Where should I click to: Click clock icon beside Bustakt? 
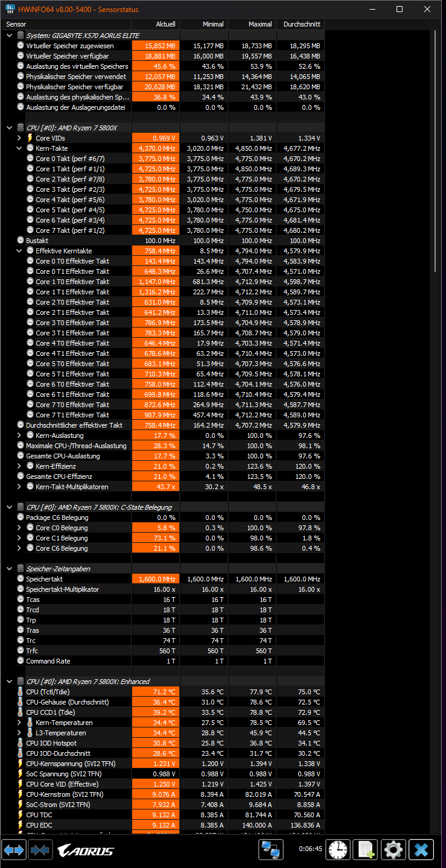pyautogui.click(x=21, y=241)
